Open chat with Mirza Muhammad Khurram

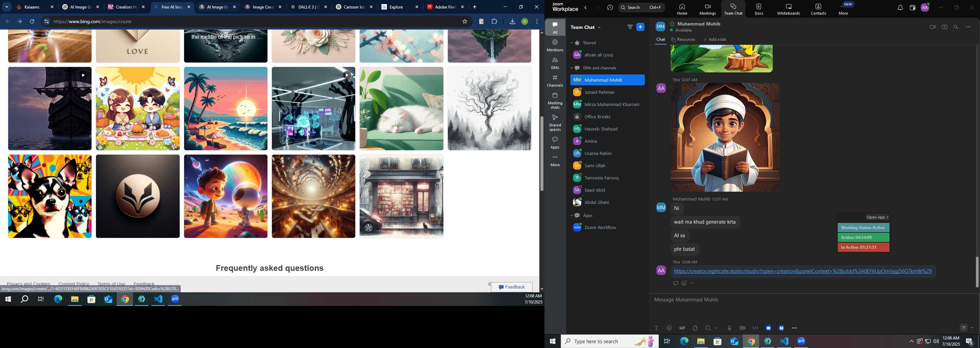[607, 104]
